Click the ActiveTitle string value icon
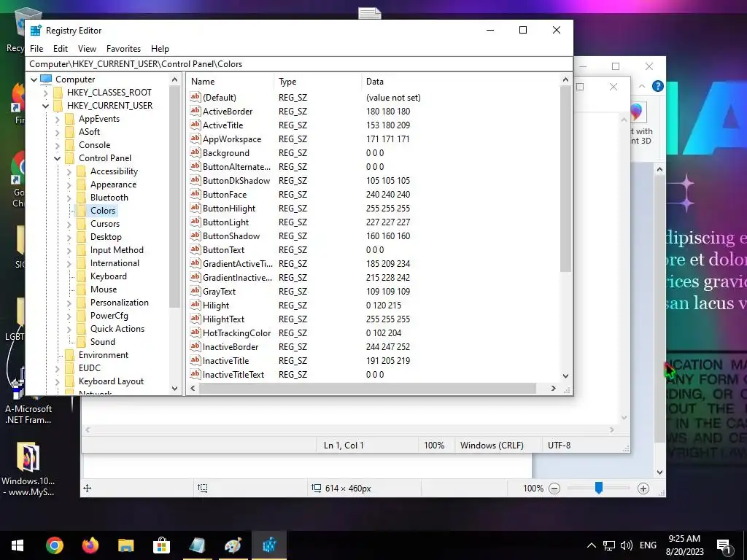 pyautogui.click(x=195, y=125)
